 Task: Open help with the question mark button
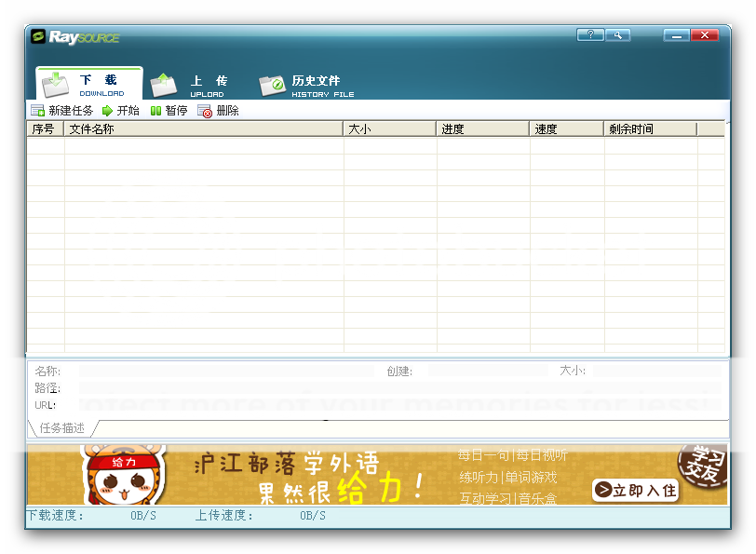590,35
